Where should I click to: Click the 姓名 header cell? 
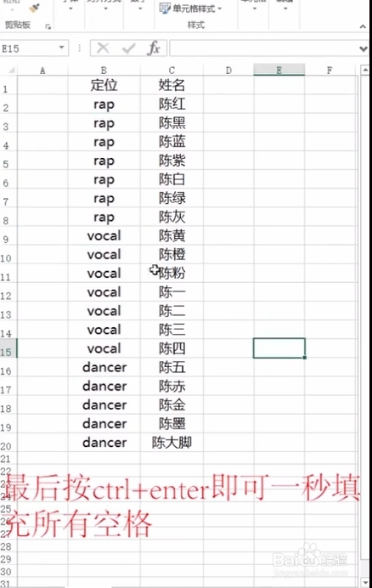[172, 85]
